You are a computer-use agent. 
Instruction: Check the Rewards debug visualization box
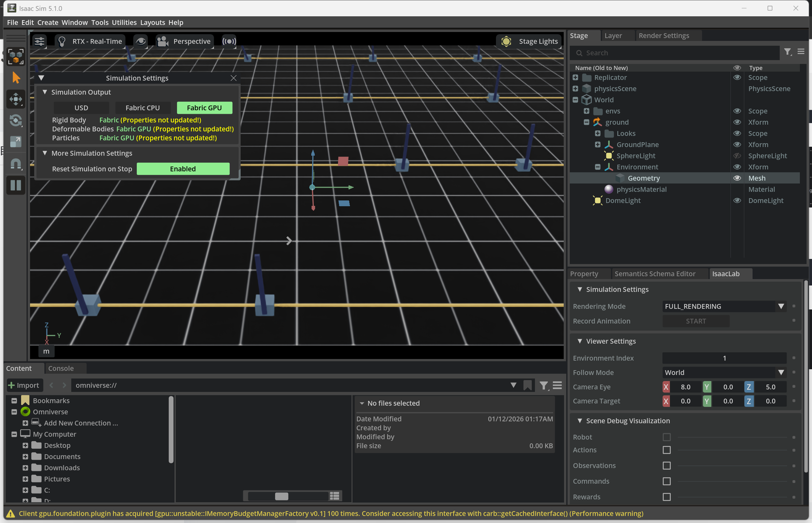[x=666, y=497]
